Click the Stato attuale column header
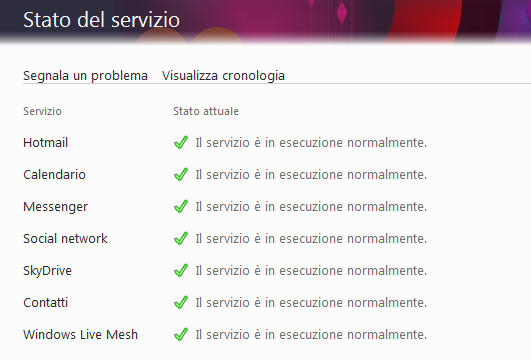This screenshot has width=531, height=360. click(206, 111)
